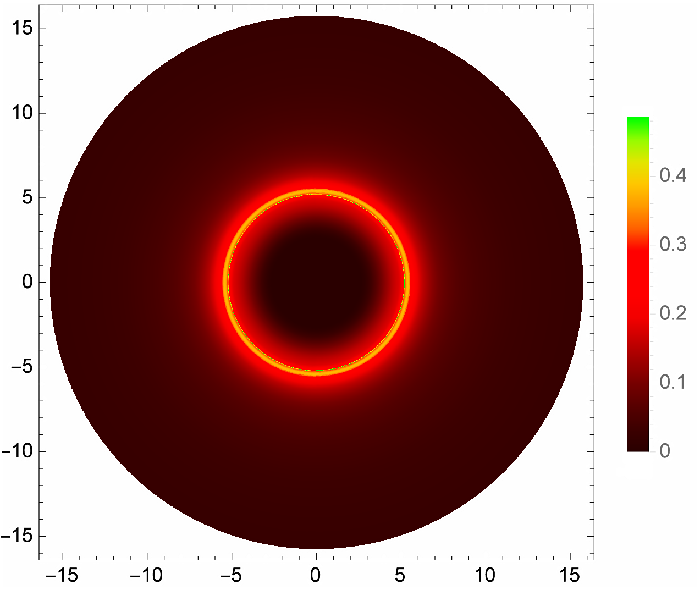Click the horizontal axis tick label −10
This screenshot has height=590, width=700.
tap(146, 576)
